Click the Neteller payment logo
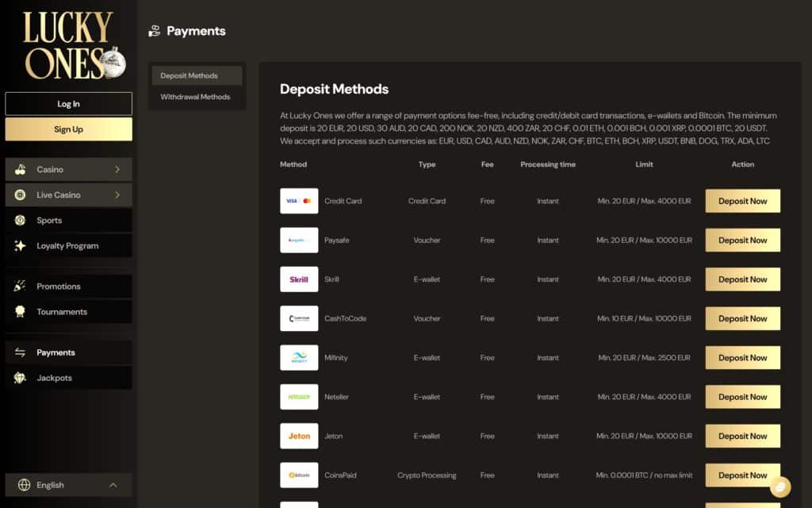 click(299, 397)
